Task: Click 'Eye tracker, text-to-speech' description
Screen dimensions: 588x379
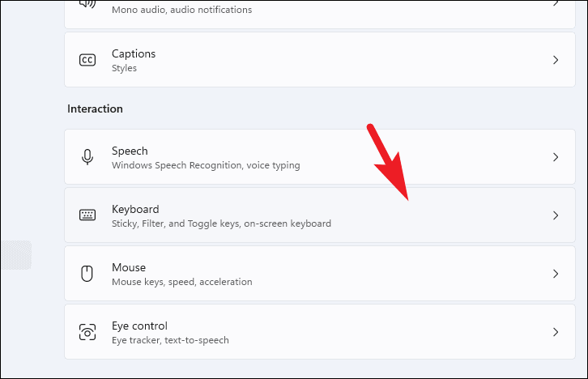Action: coord(170,340)
